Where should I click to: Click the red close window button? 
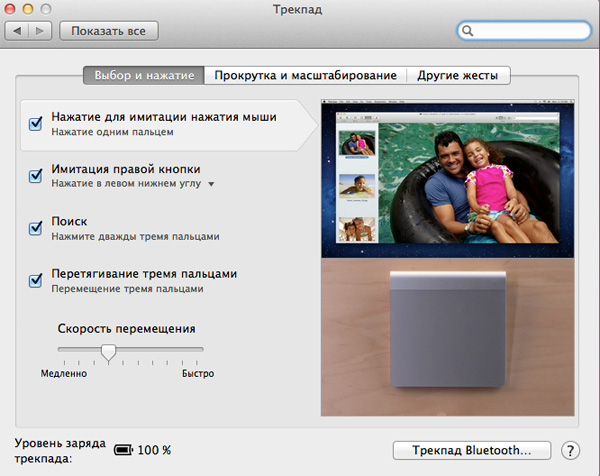click(x=13, y=9)
